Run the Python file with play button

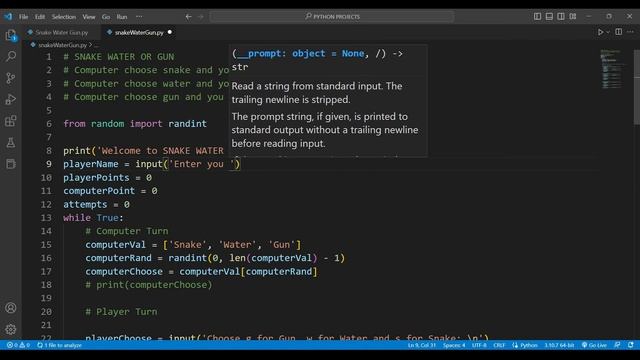[600, 32]
